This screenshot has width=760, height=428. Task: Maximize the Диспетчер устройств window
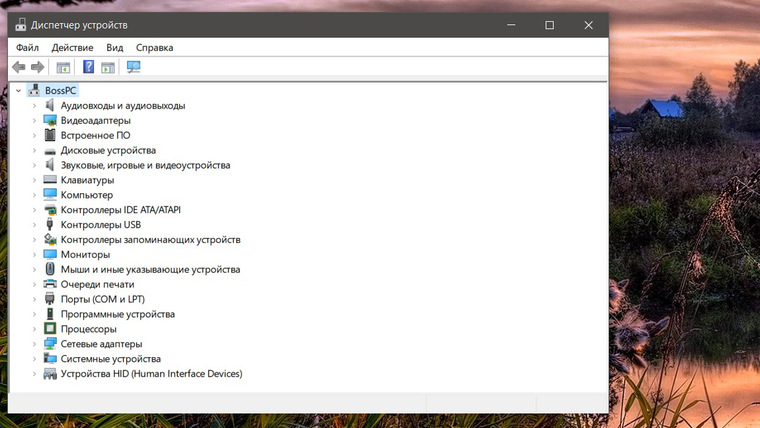(x=549, y=25)
